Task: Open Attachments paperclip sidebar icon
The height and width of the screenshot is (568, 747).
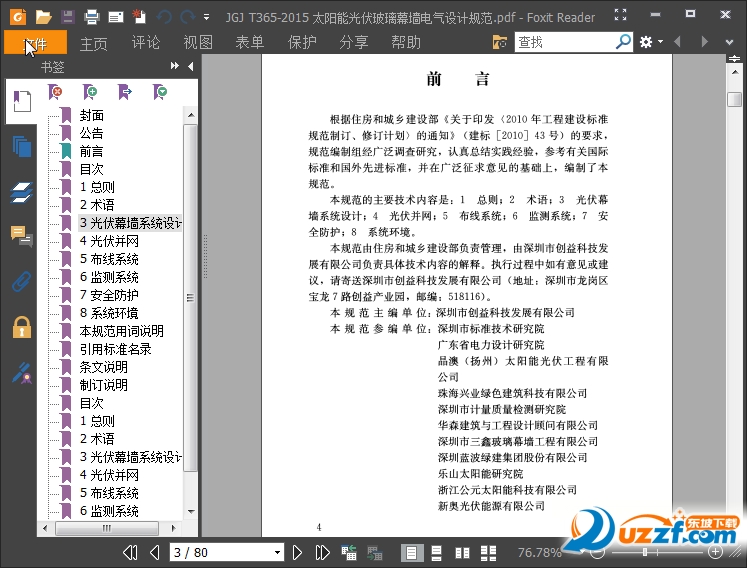Action: 22,281
